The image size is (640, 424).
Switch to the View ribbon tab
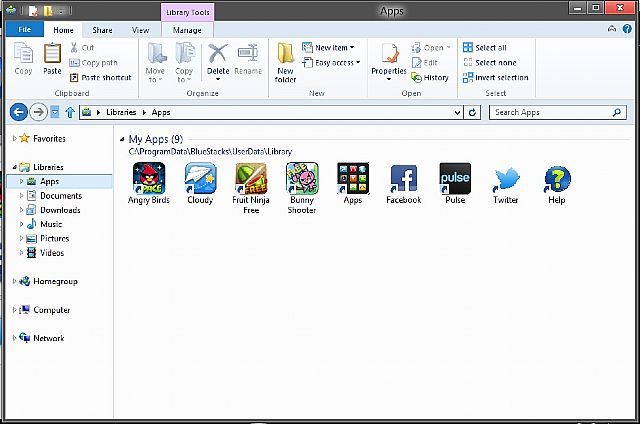click(140, 30)
